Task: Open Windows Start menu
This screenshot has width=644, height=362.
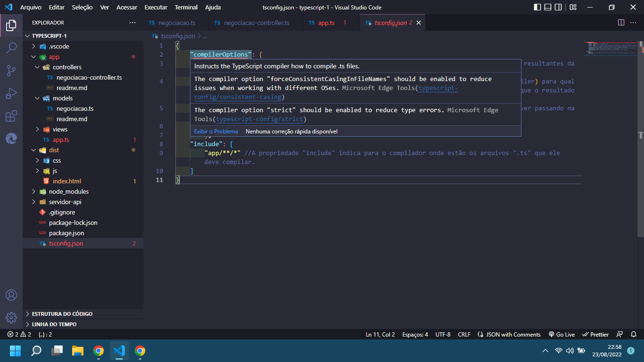Action: 16,351
